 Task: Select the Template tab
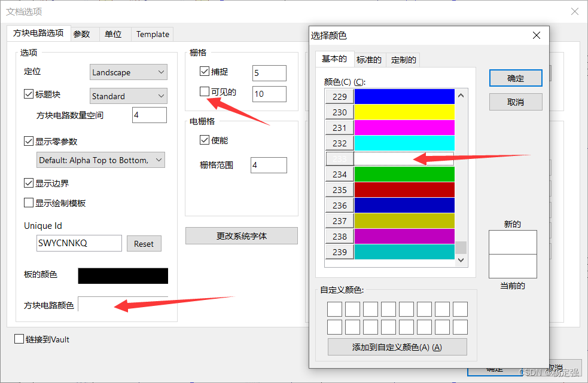click(x=152, y=34)
